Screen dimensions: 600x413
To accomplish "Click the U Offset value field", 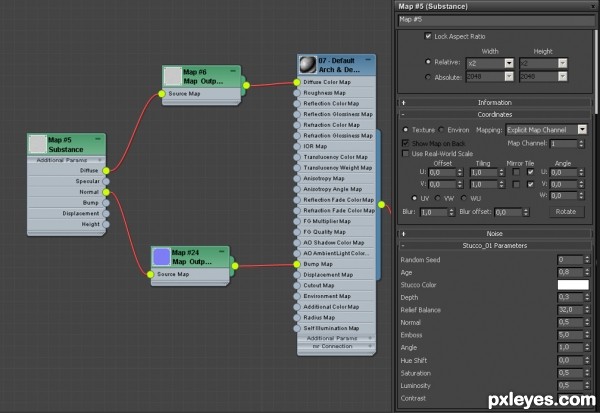I will [442, 173].
